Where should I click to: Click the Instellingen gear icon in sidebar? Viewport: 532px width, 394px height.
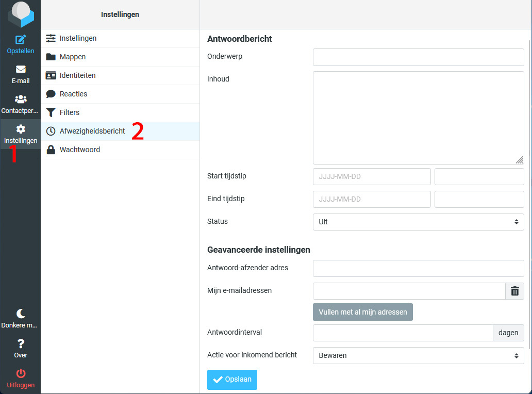tap(21, 129)
